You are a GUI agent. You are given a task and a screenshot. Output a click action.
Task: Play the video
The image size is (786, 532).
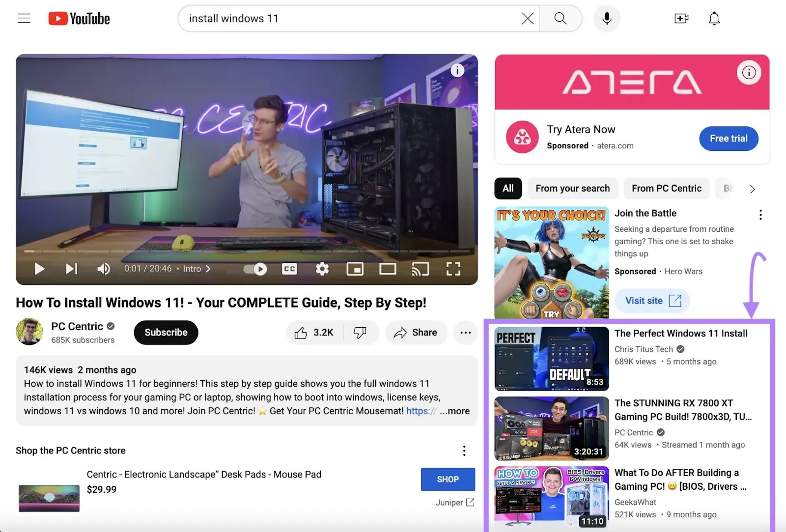click(x=39, y=269)
